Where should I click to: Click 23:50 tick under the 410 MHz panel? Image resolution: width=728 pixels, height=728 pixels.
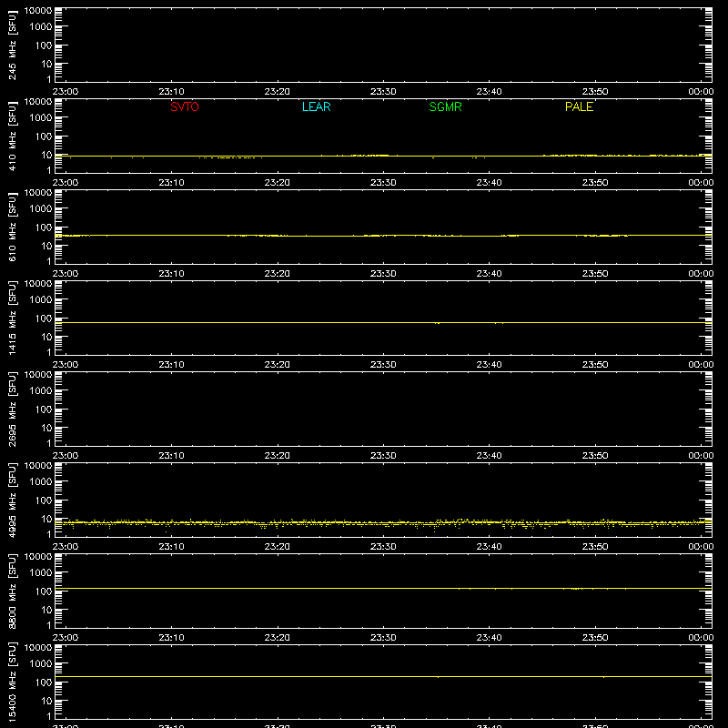(595, 183)
